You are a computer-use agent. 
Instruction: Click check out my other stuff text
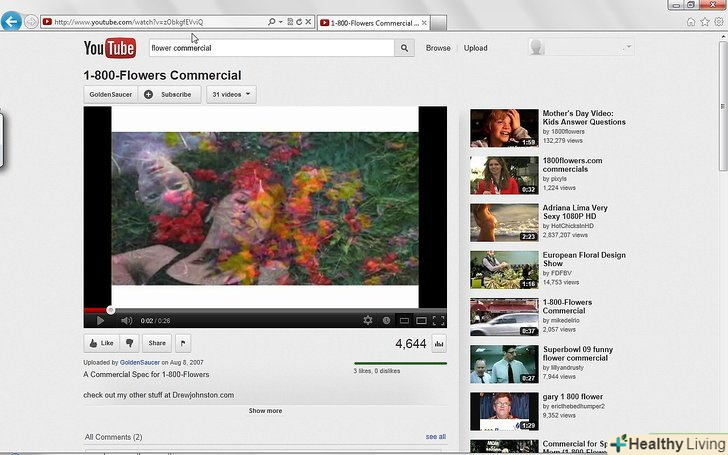click(x=158, y=395)
